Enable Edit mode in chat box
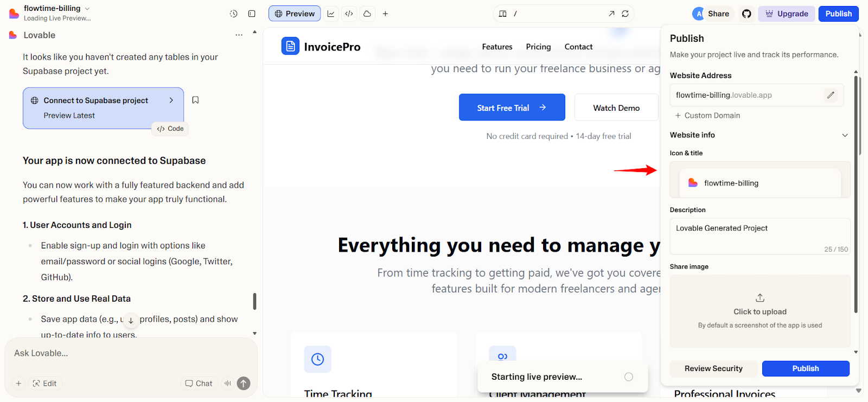The image size is (868, 402). point(44,384)
